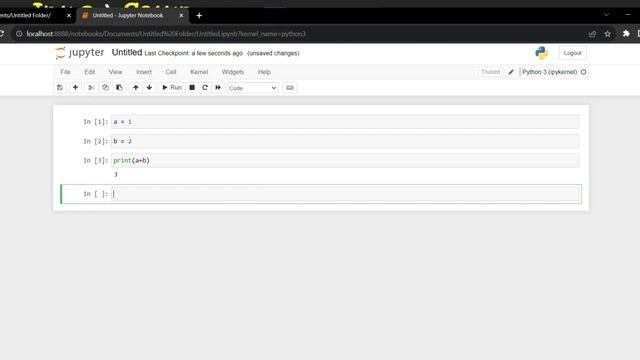Image resolution: width=640 pixels, height=360 pixels.
Task: Share this page icon in address bar
Action: point(592,34)
